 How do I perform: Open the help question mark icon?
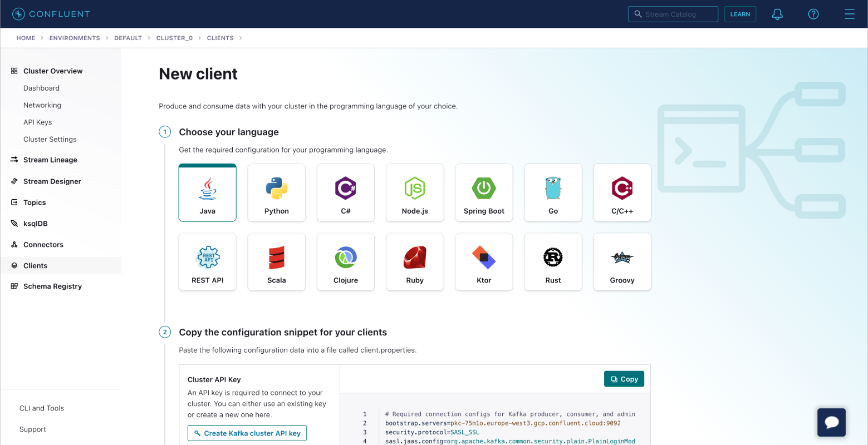(x=813, y=14)
